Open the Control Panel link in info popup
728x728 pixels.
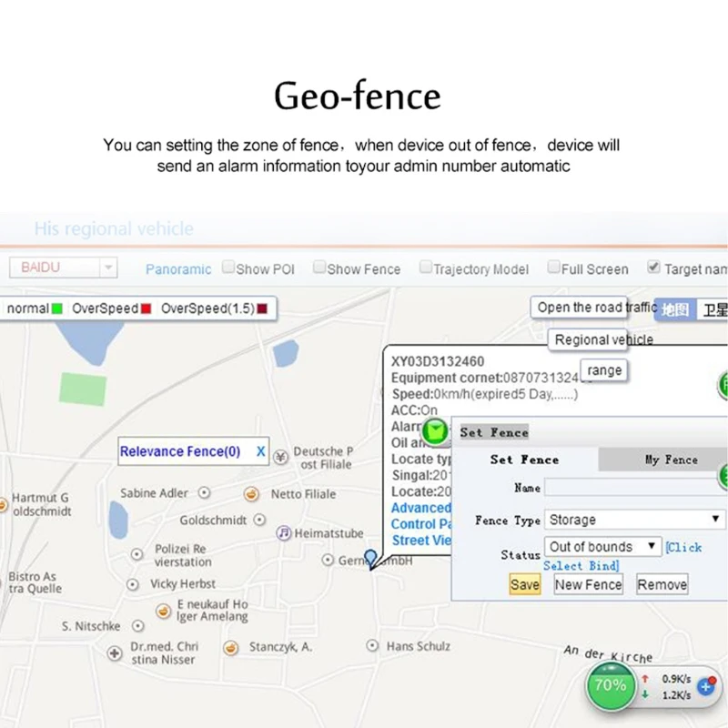point(421,524)
